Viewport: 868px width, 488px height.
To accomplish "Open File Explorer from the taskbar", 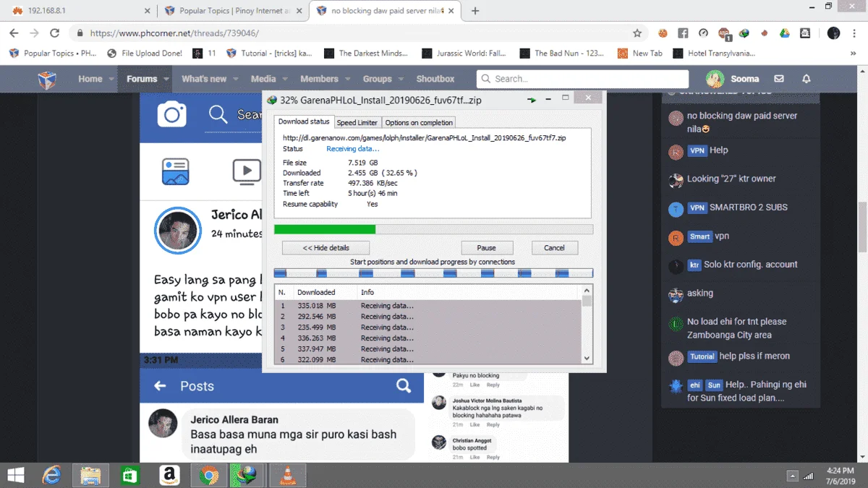I will (90, 475).
